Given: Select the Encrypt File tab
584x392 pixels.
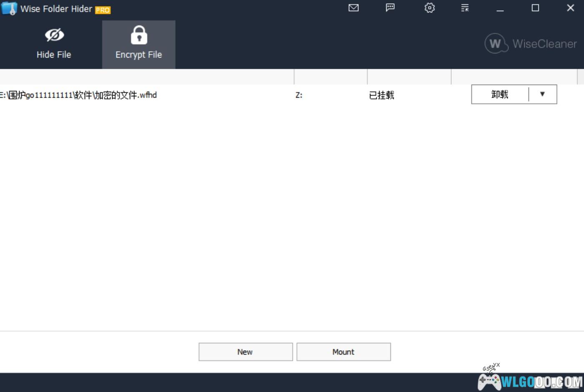Looking at the screenshot, I should 138,44.
